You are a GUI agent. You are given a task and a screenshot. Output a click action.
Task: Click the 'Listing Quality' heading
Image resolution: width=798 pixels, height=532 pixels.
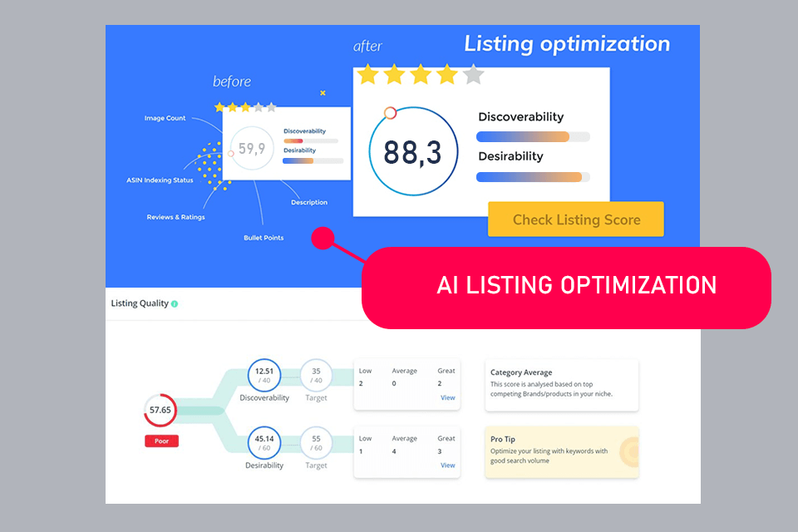pos(140,303)
